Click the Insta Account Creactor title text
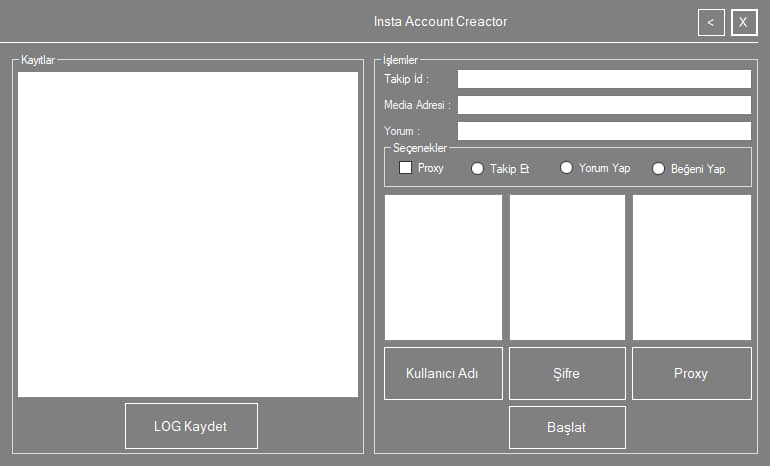The width and height of the screenshot is (770, 466). pyautogui.click(x=440, y=22)
